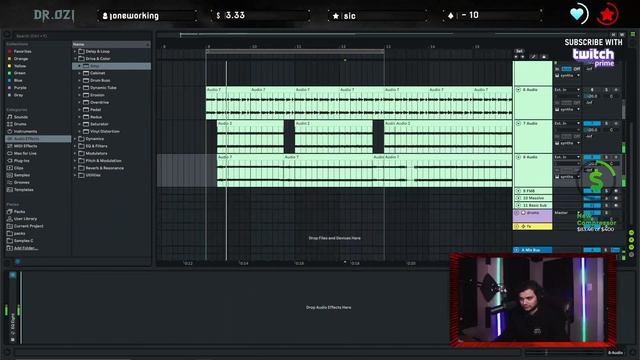Image resolution: width=640 pixels, height=360 pixels.
Task: Fold the 6 Audio track
Action: 518,89
